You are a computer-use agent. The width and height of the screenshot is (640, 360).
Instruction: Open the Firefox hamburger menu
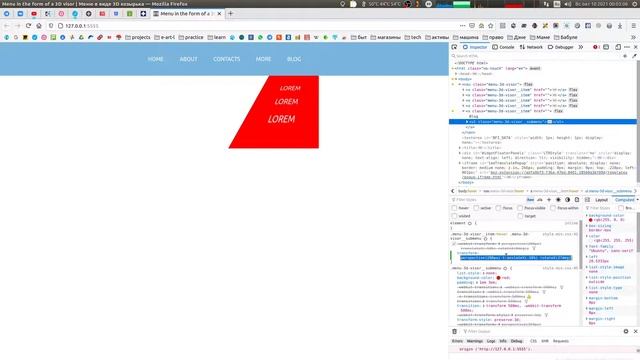coord(633,26)
